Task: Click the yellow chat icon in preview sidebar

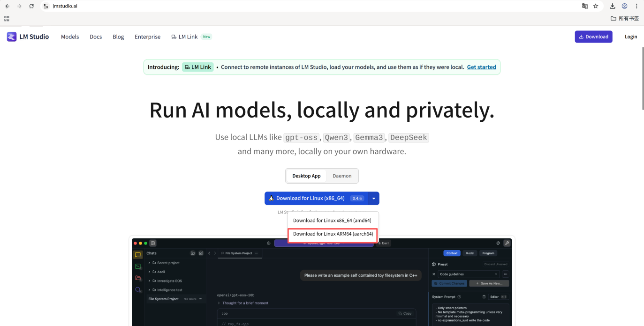Action: coord(138,255)
